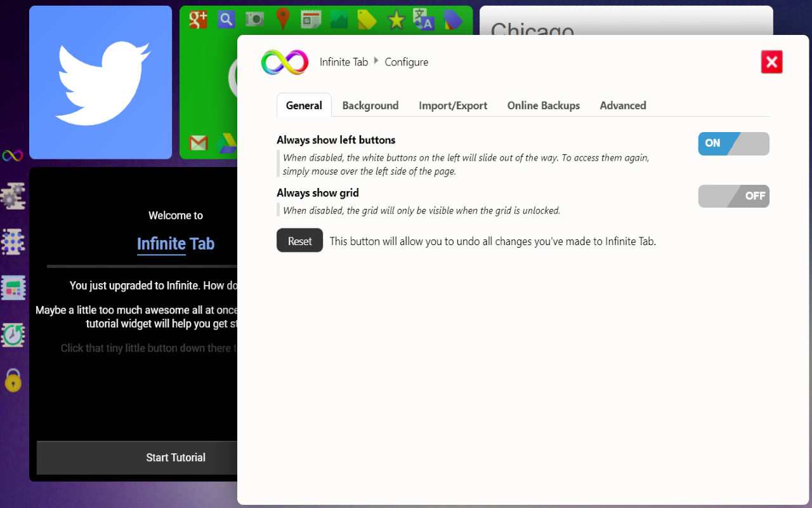Open the Online Backups tab

(544, 105)
